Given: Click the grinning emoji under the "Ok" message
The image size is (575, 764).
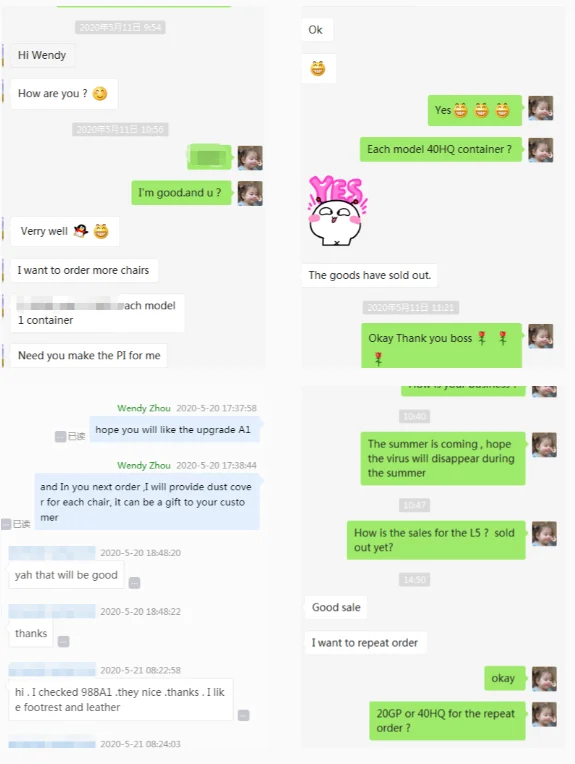Looking at the screenshot, I should pos(318,69).
